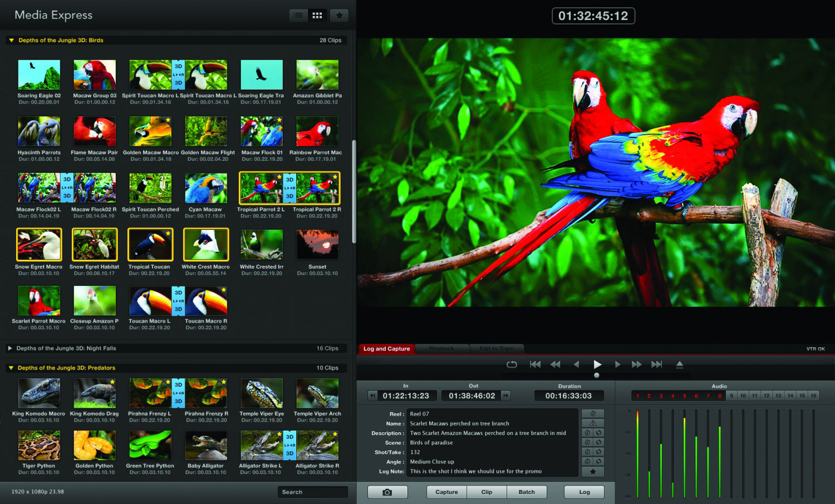Expand the Depths of the Jungle 3D: Night Falls bin
This screenshot has width=835, height=504.
point(10,348)
